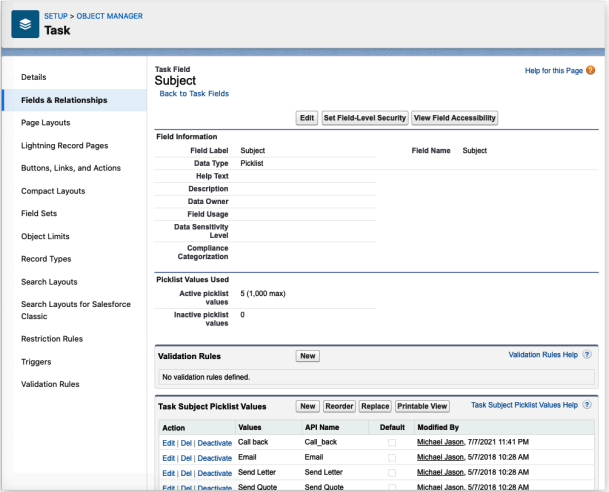Click Deactivate link for Email value
Screen dimensions: 609x492
pos(214,458)
